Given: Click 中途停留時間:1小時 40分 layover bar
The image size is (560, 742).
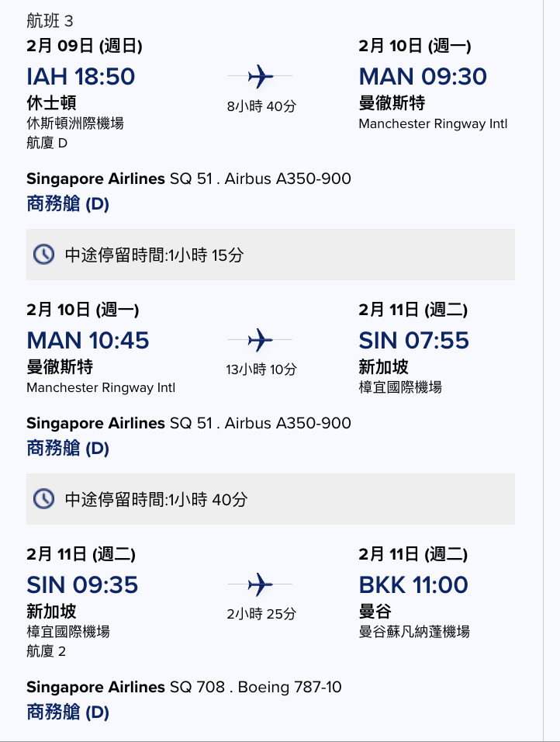Looking at the screenshot, I should click(x=271, y=499).
